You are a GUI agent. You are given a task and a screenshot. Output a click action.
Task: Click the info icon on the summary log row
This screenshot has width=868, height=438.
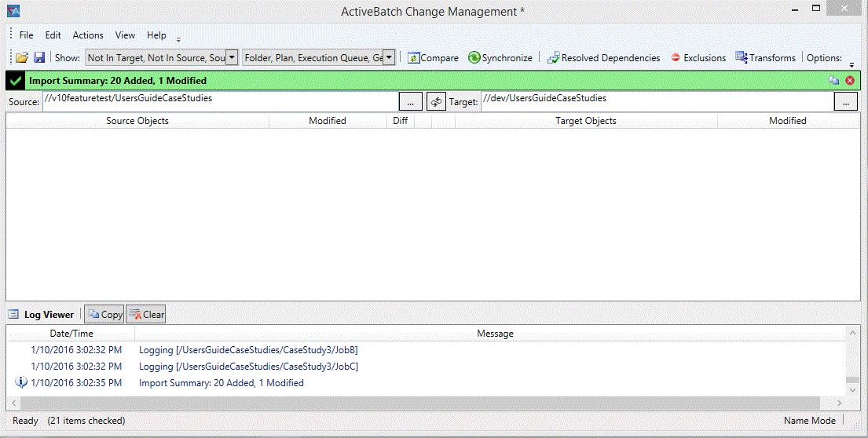[21, 382]
